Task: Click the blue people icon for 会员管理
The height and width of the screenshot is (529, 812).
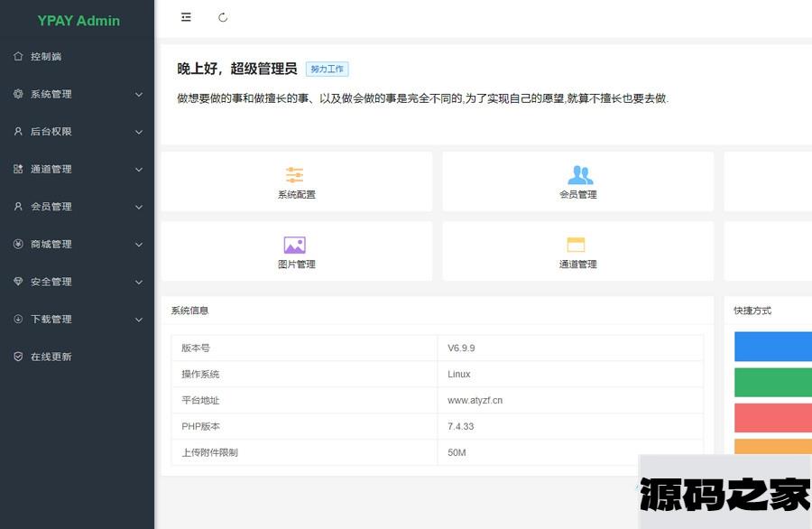Action: coord(580,175)
